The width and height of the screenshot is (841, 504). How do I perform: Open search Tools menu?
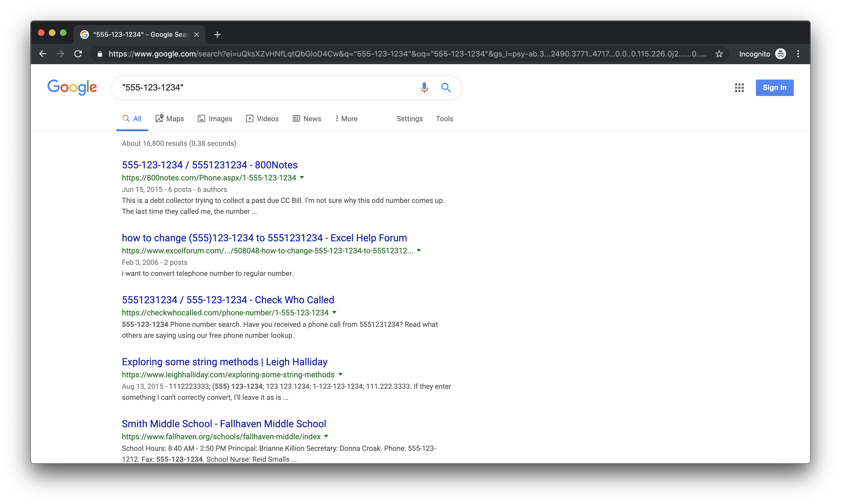444,118
